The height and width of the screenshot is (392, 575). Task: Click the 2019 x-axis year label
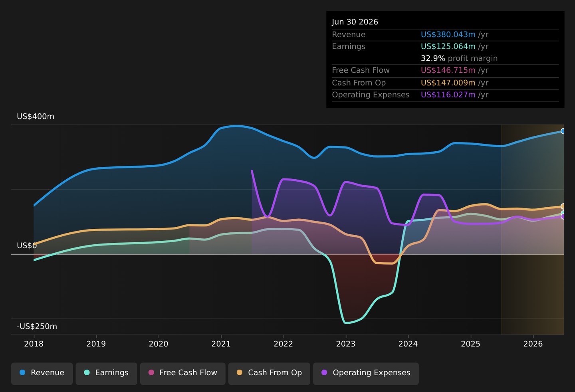[96, 344]
